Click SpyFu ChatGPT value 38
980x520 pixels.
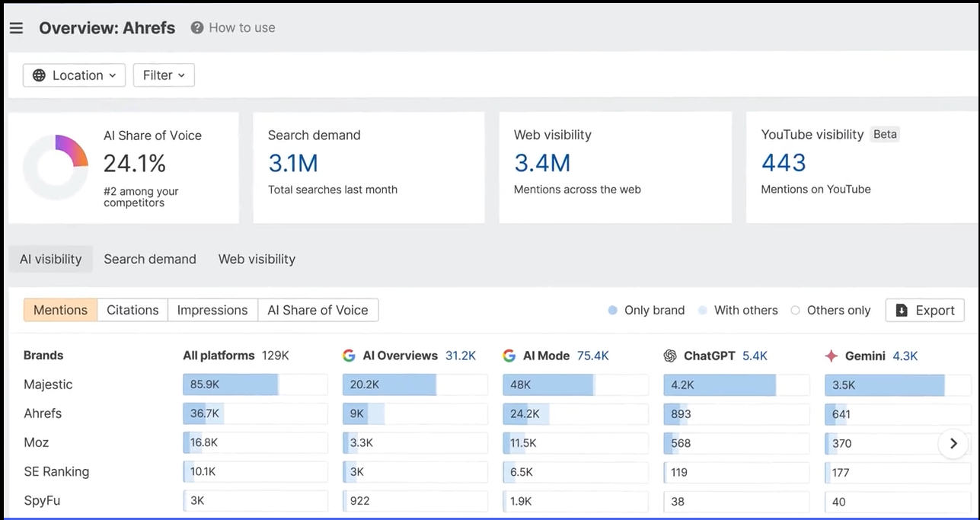coord(678,501)
